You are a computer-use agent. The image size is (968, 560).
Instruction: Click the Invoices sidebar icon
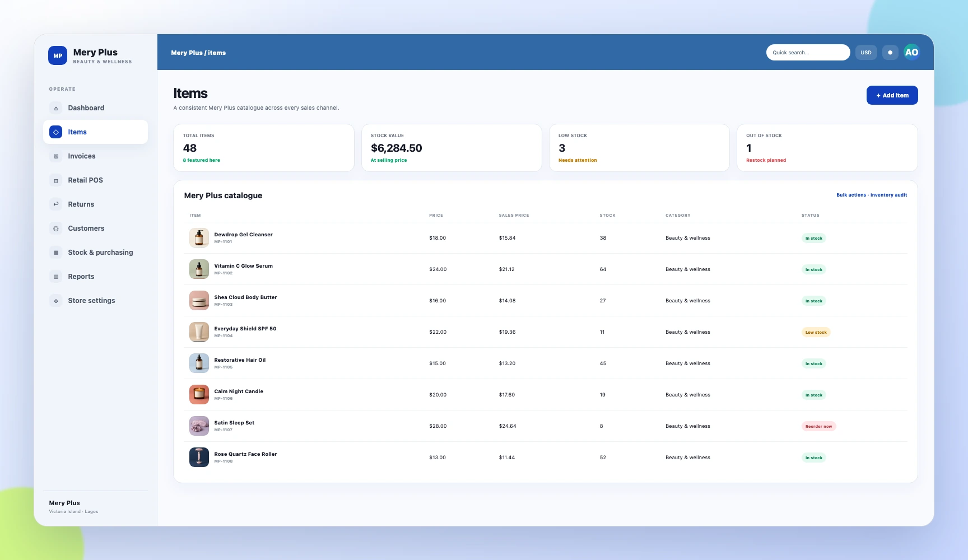56,156
